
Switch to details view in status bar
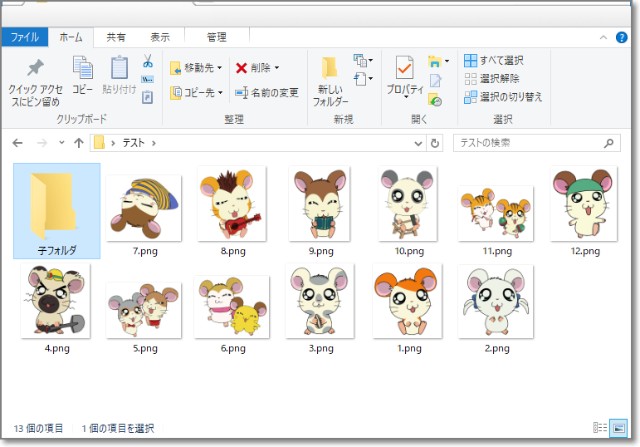point(600,428)
